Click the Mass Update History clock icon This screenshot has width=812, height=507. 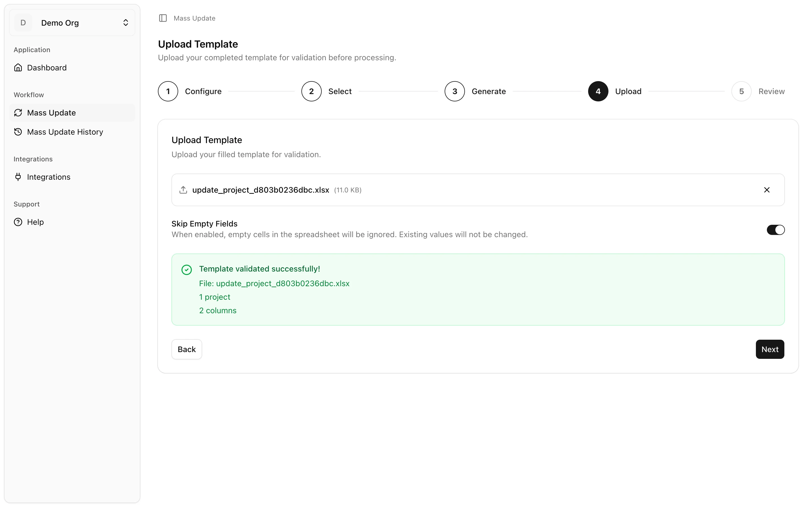pos(18,132)
